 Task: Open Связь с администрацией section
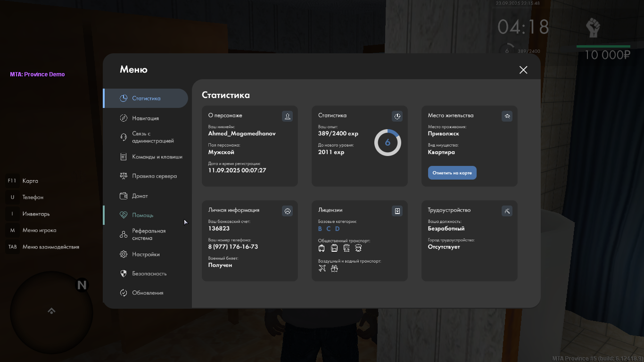point(146,137)
